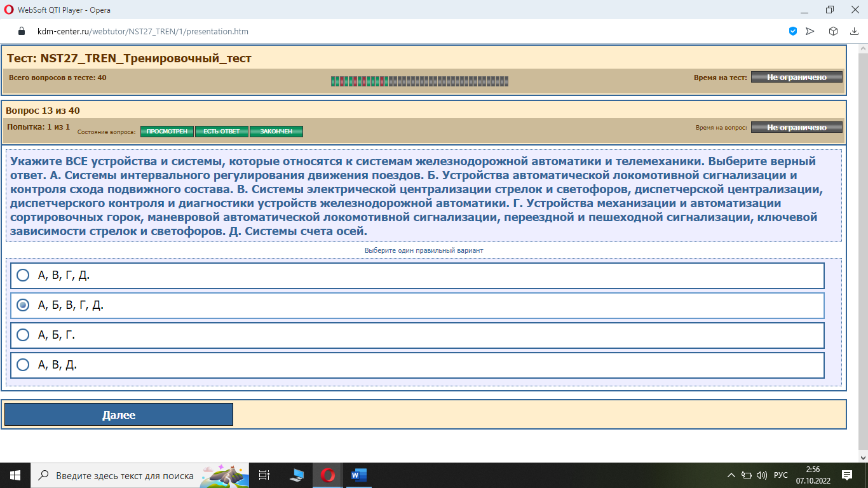Open the pinned computer app on taskbar

pos(297,475)
